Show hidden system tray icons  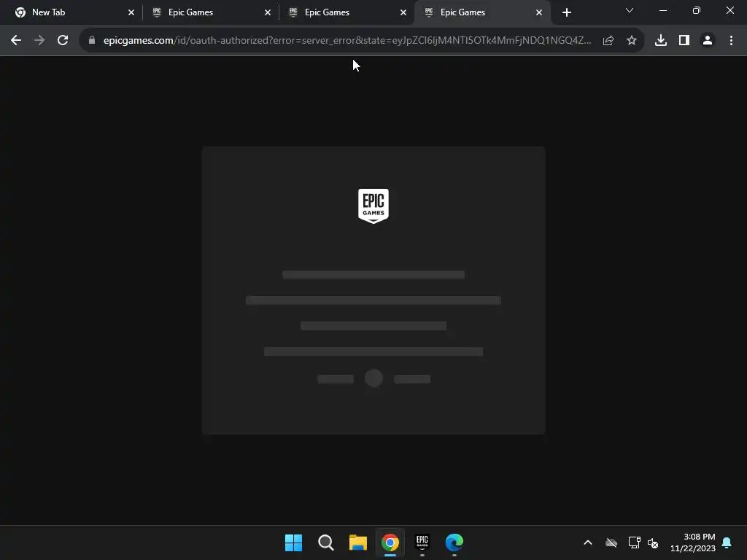588,542
